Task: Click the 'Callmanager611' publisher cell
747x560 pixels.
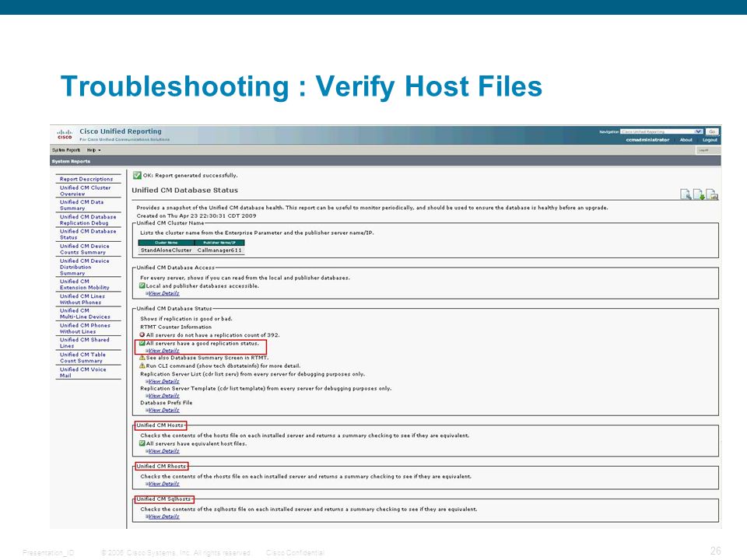Action: pyautogui.click(x=219, y=250)
